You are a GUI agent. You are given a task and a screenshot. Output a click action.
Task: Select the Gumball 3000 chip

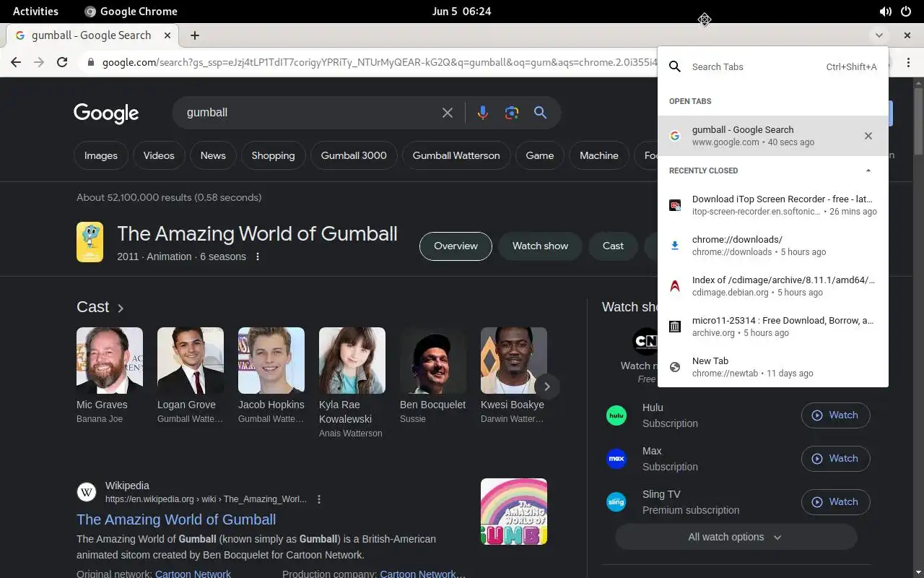[354, 155]
